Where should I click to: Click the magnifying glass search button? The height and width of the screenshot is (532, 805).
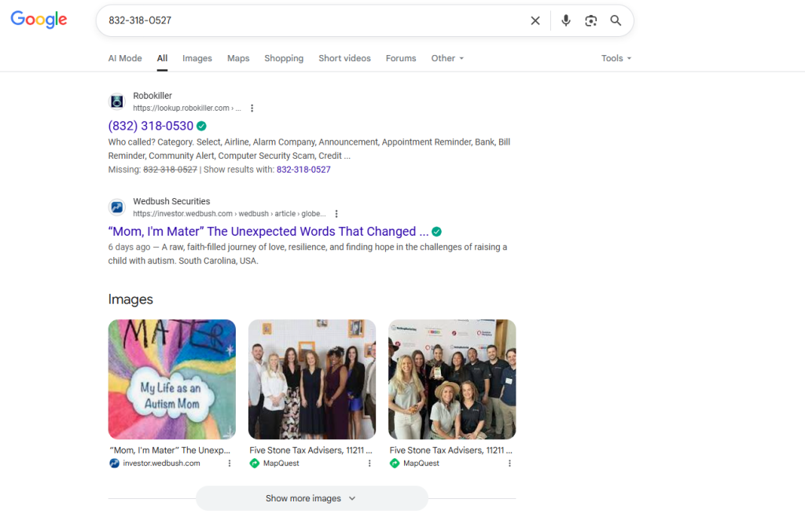coord(616,20)
